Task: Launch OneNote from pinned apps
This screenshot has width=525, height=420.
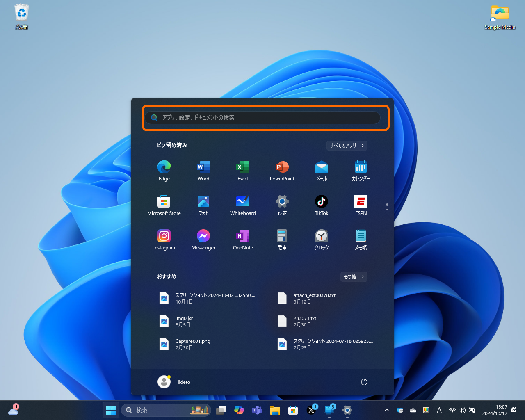Action: pos(243,240)
